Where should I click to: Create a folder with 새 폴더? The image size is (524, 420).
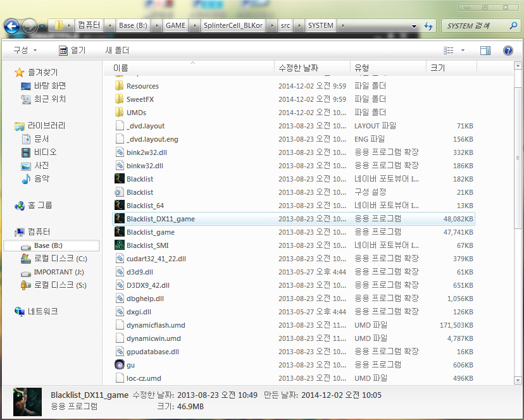coord(117,50)
